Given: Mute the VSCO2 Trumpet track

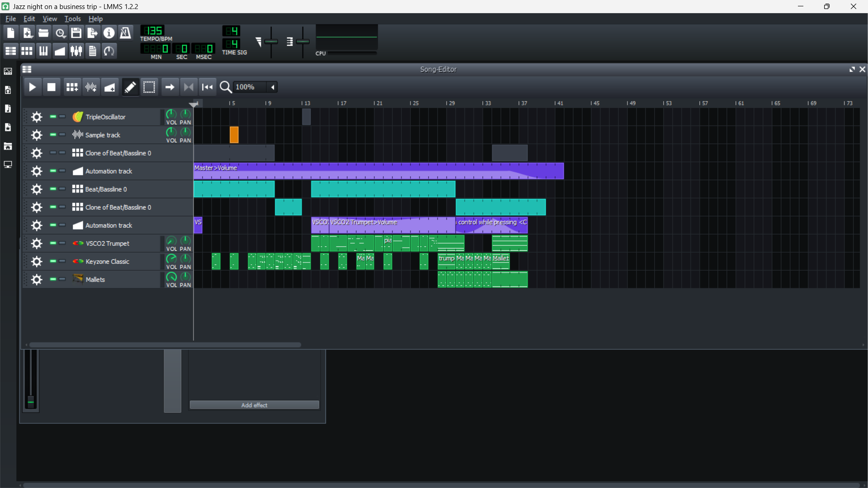Looking at the screenshot, I should click(53, 243).
